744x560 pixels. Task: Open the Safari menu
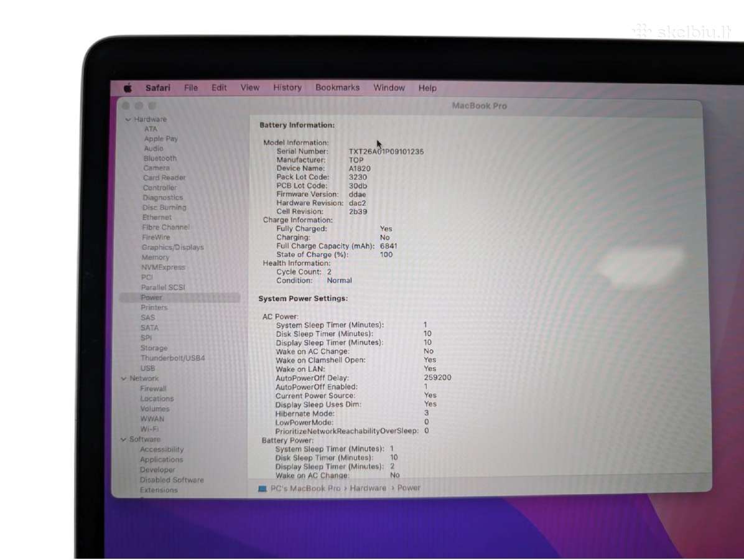(x=157, y=88)
